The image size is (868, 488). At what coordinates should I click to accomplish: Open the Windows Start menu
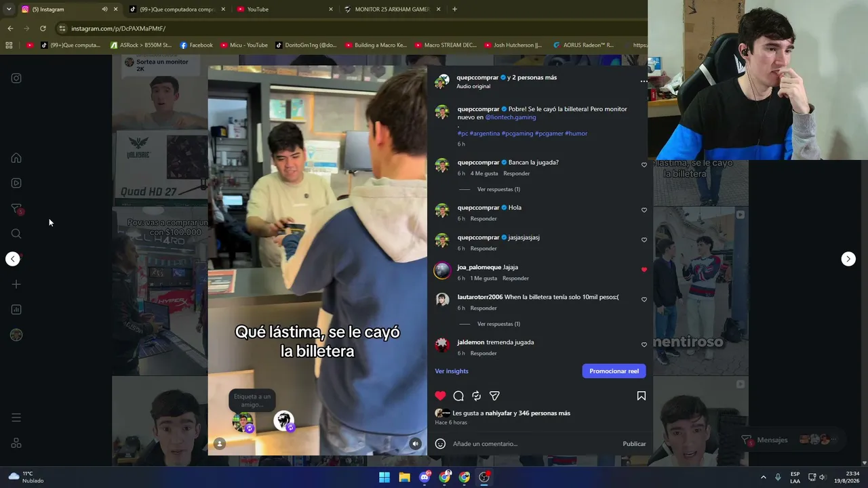point(384,477)
